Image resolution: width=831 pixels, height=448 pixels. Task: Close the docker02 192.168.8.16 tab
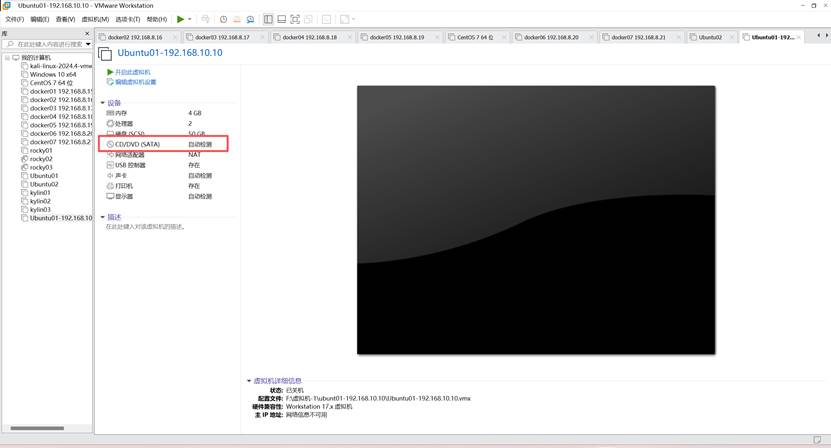pyautogui.click(x=175, y=37)
